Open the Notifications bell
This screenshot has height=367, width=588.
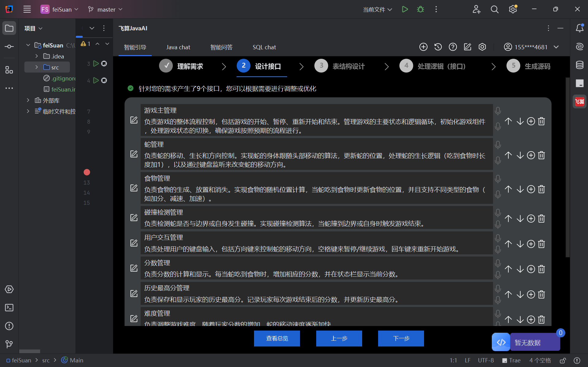point(579,28)
